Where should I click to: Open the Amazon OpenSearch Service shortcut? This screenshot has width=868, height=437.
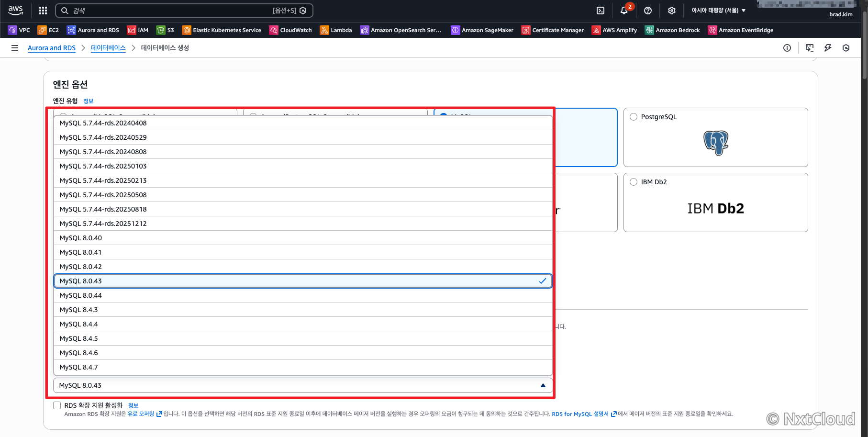coord(401,30)
